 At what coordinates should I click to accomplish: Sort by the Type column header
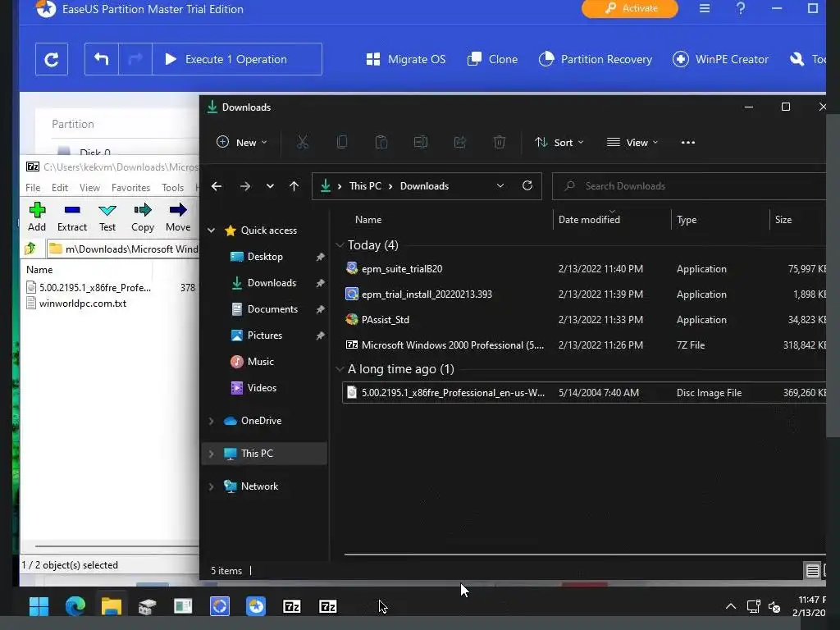(x=687, y=220)
